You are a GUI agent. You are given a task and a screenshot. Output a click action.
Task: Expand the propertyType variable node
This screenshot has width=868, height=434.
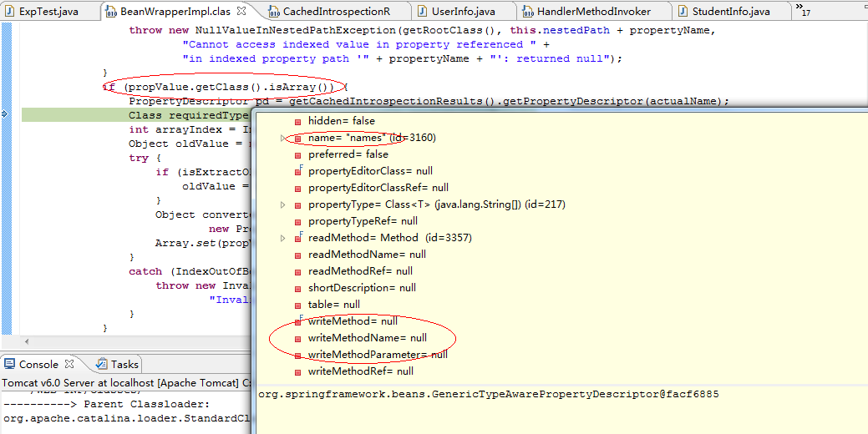283,205
